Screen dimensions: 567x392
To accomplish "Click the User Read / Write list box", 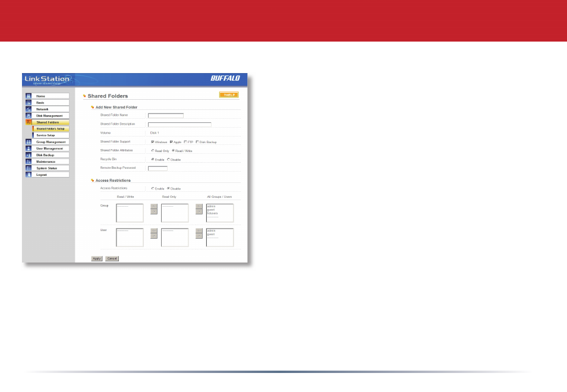I will (130, 238).
